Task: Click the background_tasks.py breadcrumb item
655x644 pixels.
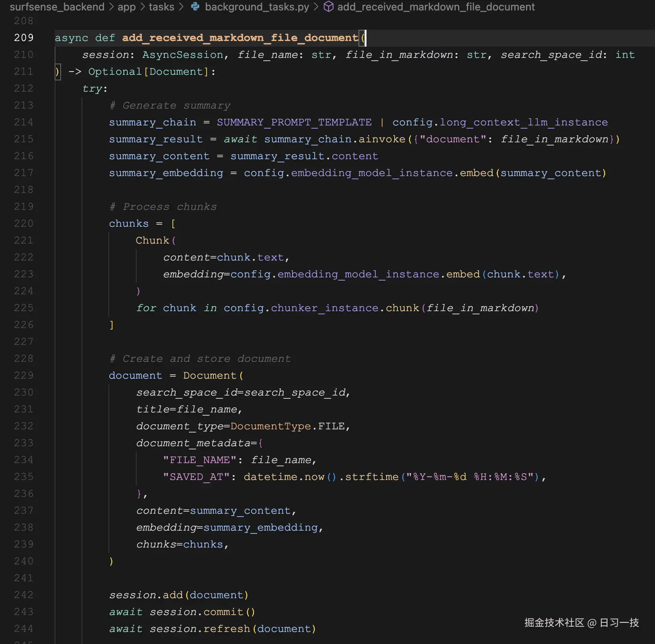Action: [x=257, y=7]
